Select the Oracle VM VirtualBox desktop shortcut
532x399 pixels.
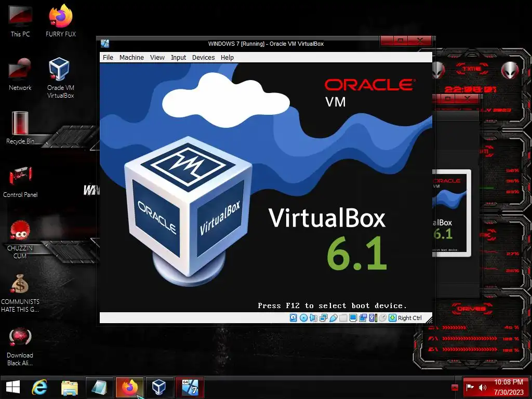(60, 78)
